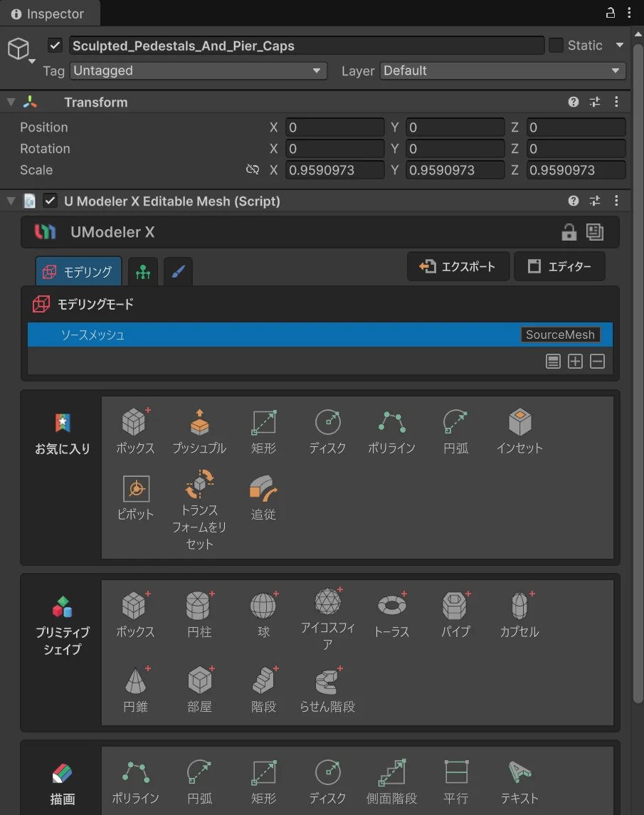
Task: Select the Arc tool in Draw section
Action: point(199,782)
